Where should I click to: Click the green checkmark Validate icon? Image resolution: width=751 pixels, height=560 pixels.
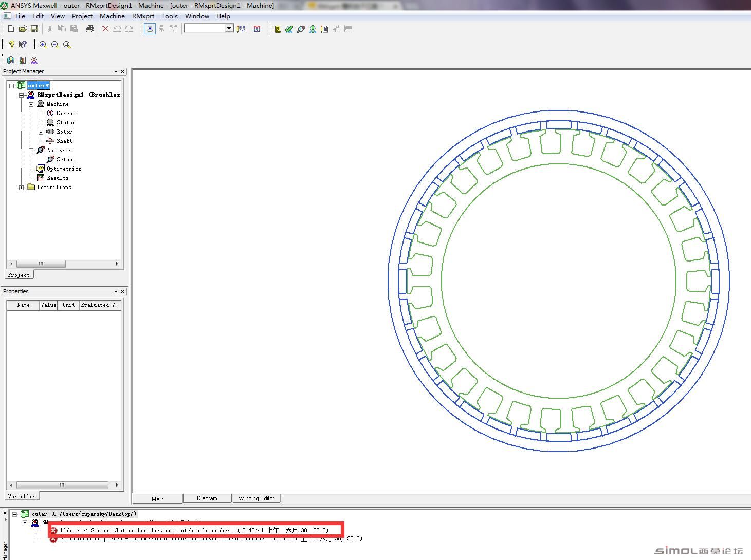pos(289,29)
